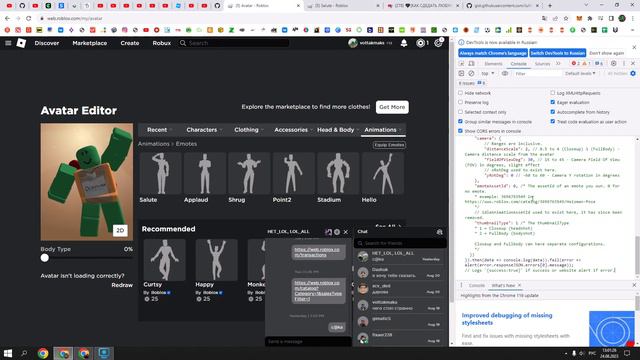The width and height of the screenshot is (640, 360).
Task: Enable Hide network checkbox
Action: (x=460, y=93)
